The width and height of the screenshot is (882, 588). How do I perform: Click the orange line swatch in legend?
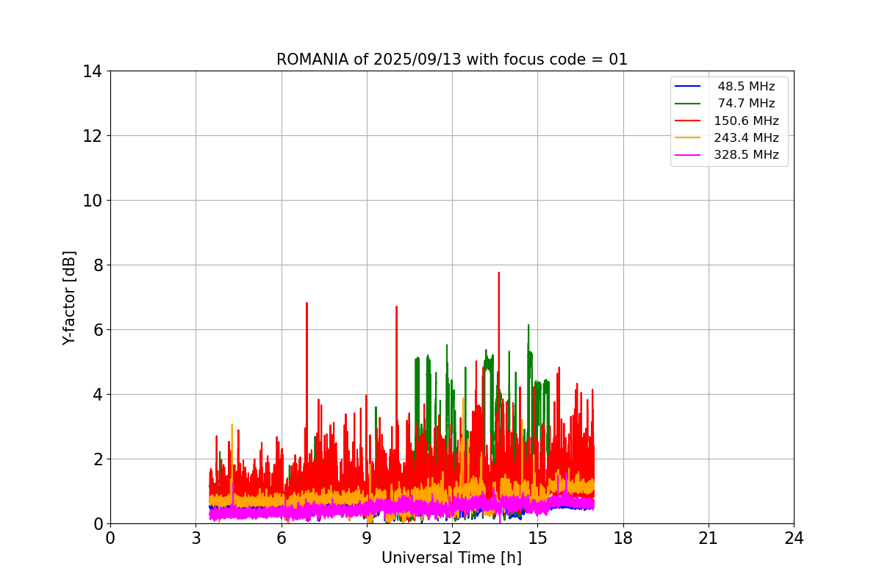[688, 137]
